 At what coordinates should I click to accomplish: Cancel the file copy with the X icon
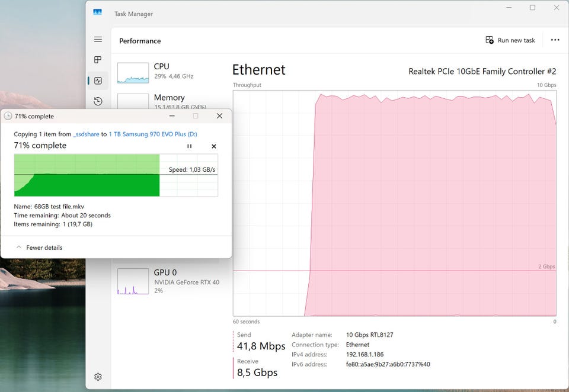pyautogui.click(x=214, y=146)
